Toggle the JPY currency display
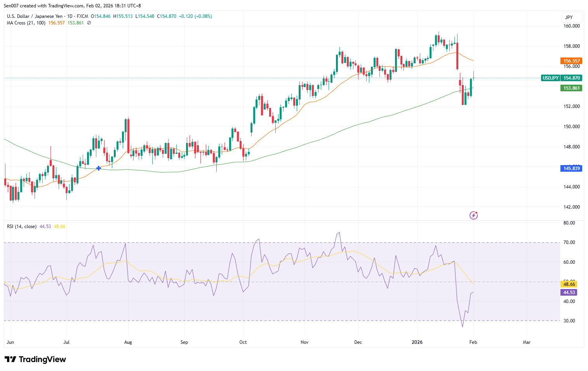 point(569,17)
